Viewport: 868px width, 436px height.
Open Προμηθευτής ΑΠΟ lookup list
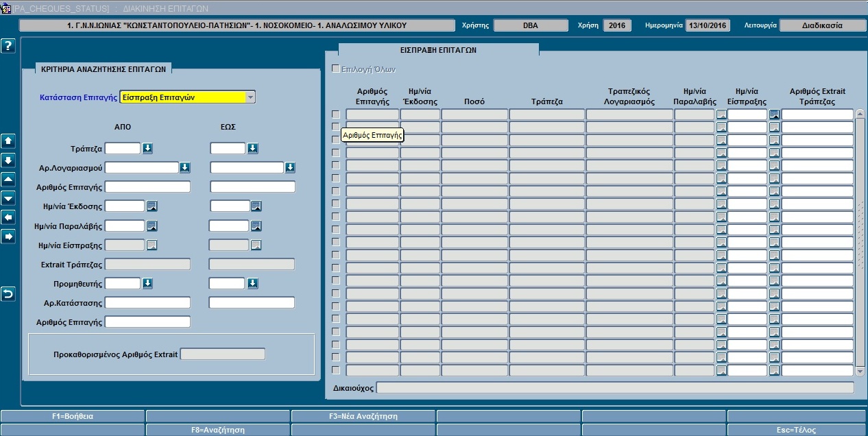147,283
